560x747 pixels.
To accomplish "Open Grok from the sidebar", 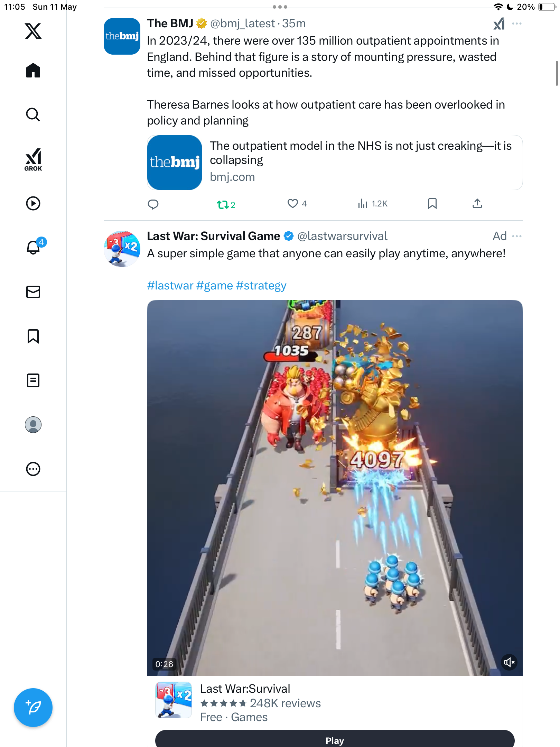I will [33, 159].
